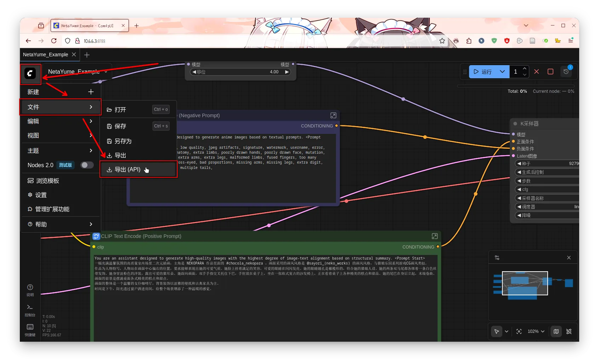Click the red square stop icon
Screen dimensions: 599x364
click(550, 72)
